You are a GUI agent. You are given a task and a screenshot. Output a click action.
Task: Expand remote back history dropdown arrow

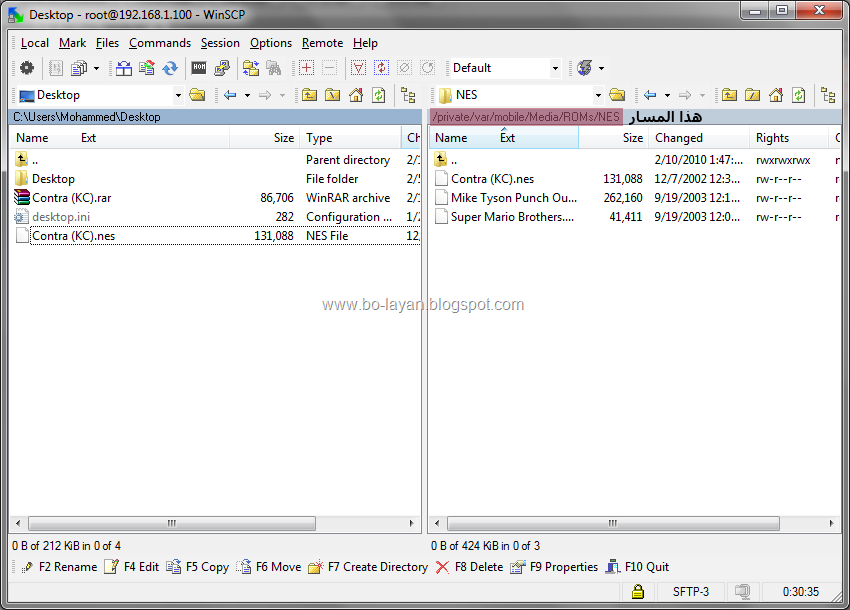[667, 96]
